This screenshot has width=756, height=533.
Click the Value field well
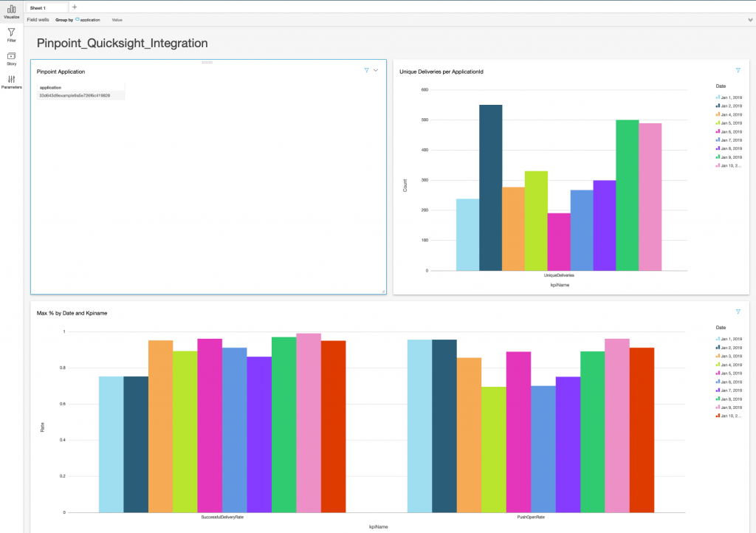117,20
